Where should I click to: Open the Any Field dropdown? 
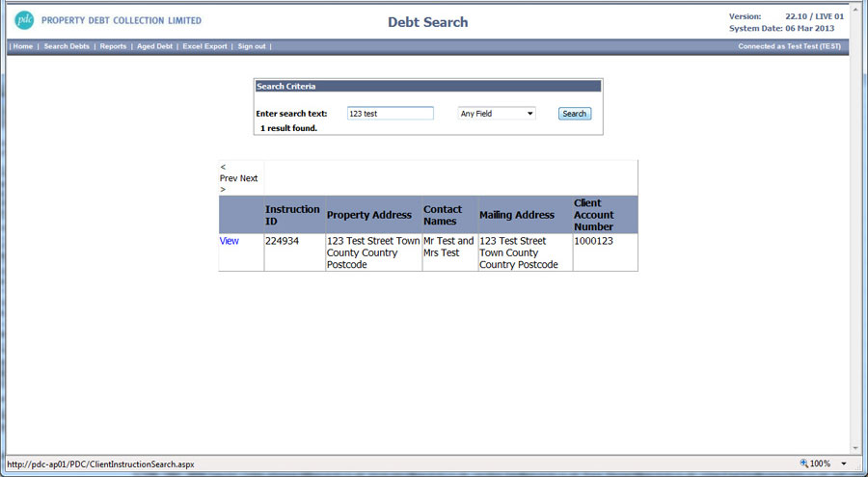(x=497, y=114)
